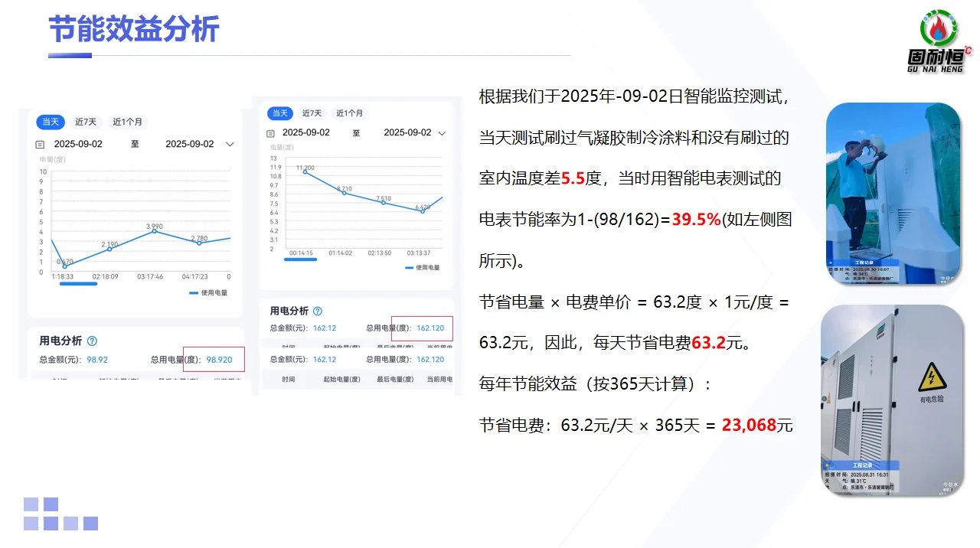Select the 当天 tab on the right chart
This screenshot has width=980, height=548.
tap(279, 113)
